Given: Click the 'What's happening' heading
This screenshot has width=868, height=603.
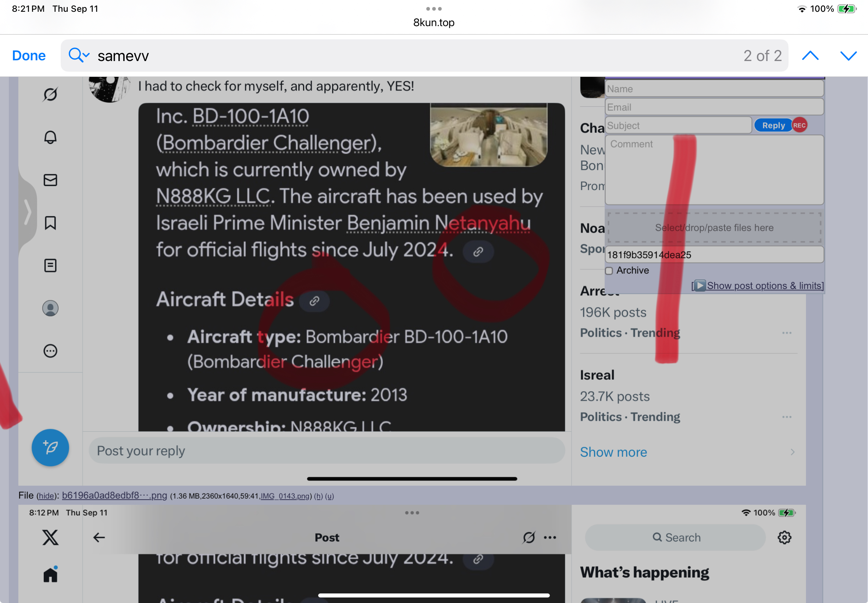Looking at the screenshot, I should (645, 572).
